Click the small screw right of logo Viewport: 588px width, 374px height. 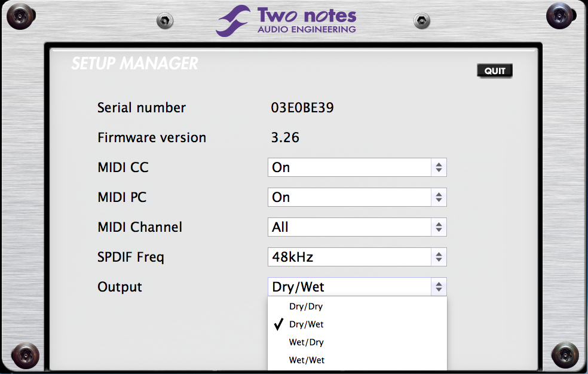click(x=422, y=22)
